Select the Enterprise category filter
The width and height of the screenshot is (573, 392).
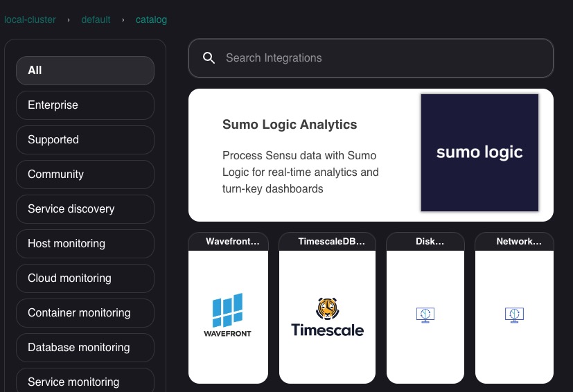point(85,105)
